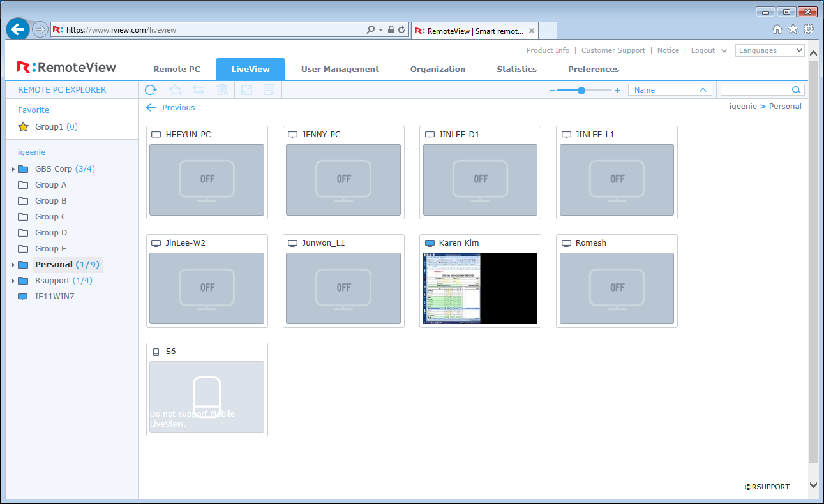Click the delete trash toolbar icon
Viewport: 824px width, 504px height.
point(222,90)
